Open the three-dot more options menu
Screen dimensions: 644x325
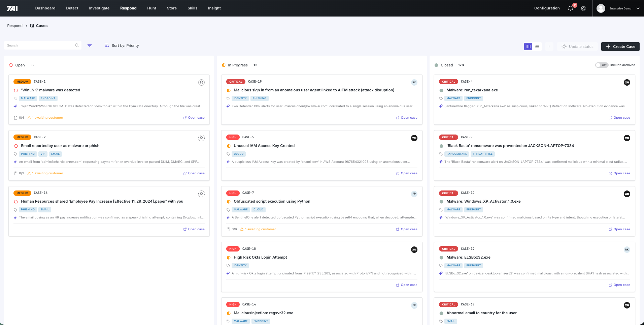pos(549,47)
